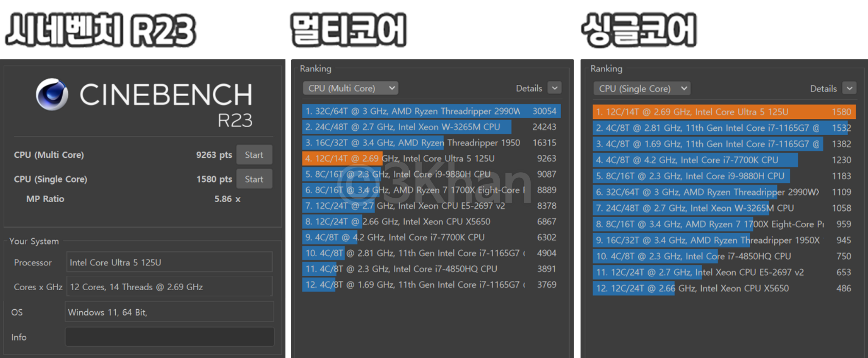Click the Cores x GHz field
868x358 pixels.
tap(169, 287)
